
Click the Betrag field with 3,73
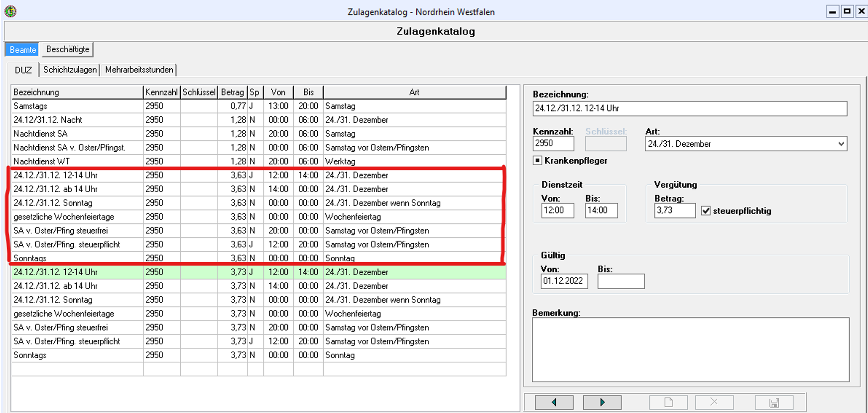[x=675, y=210]
